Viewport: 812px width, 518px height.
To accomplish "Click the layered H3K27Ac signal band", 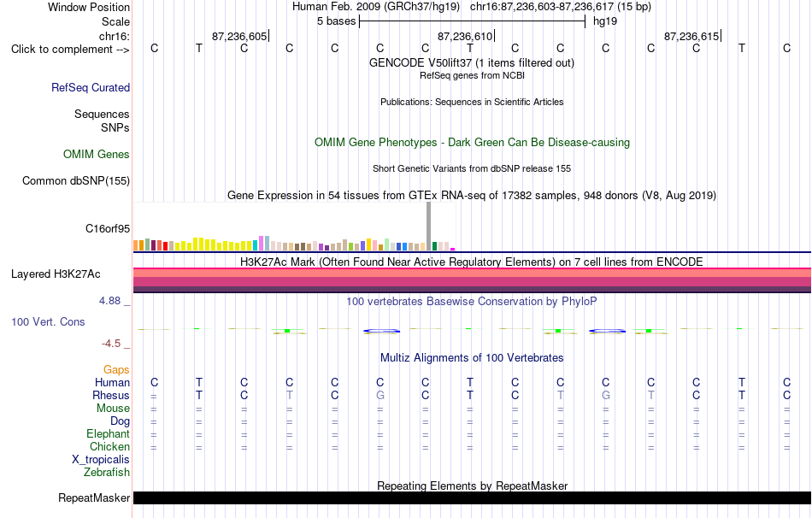I will pos(472,280).
